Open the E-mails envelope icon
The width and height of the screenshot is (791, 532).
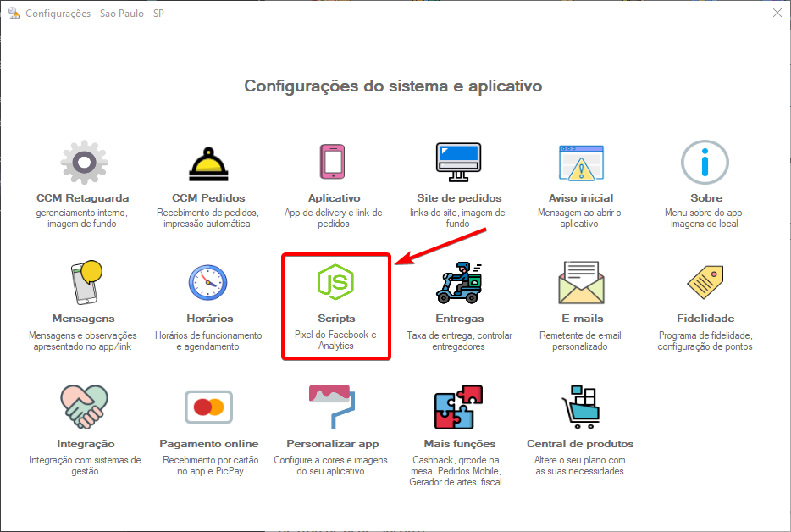coord(581,282)
